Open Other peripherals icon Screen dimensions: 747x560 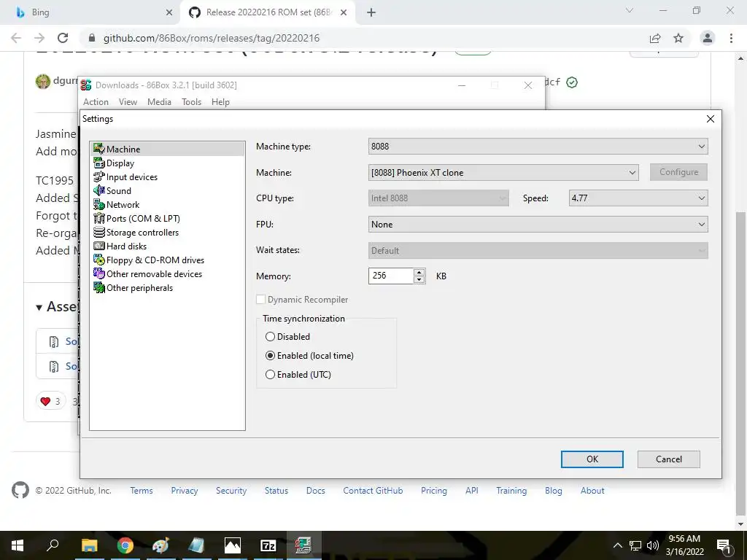[x=99, y=287]
